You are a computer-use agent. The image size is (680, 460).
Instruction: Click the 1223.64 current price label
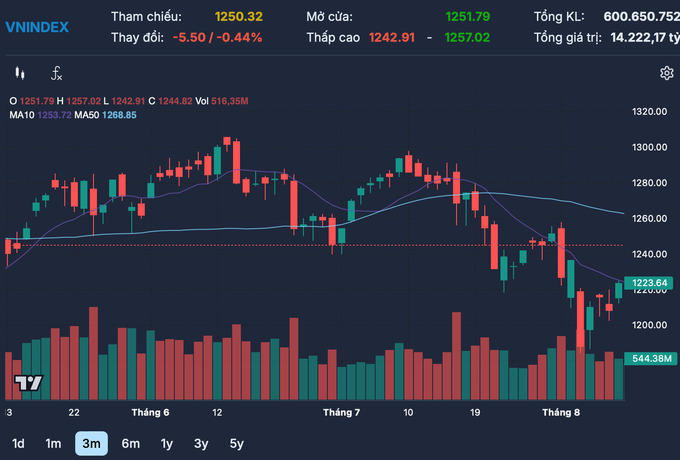(649, 283)
